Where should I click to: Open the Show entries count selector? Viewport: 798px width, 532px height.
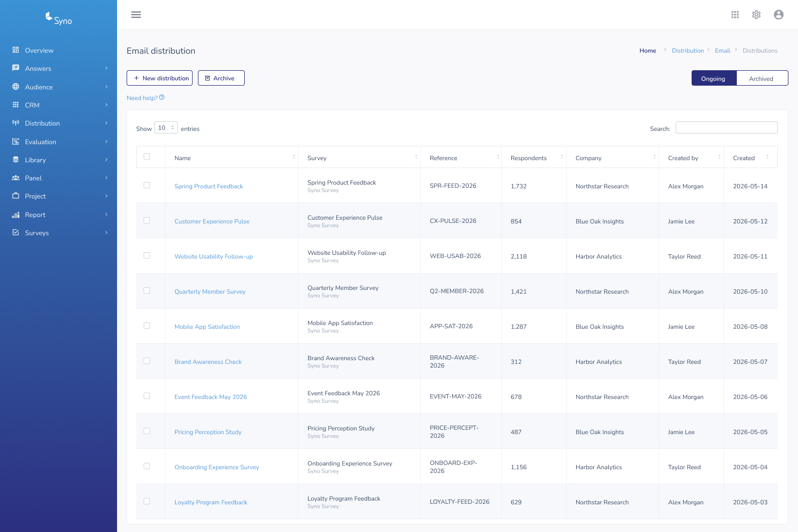click(x=166, y=128)
